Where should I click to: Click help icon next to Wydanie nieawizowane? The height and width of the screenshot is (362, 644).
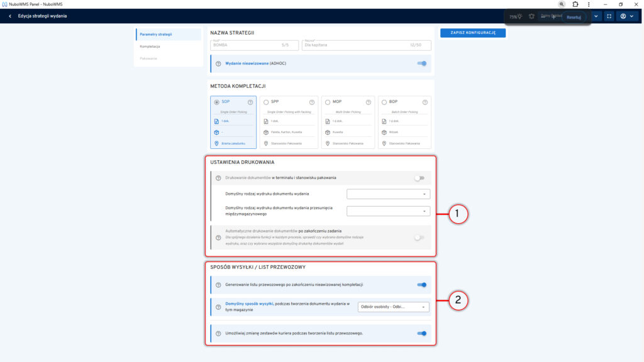point(218,63)
